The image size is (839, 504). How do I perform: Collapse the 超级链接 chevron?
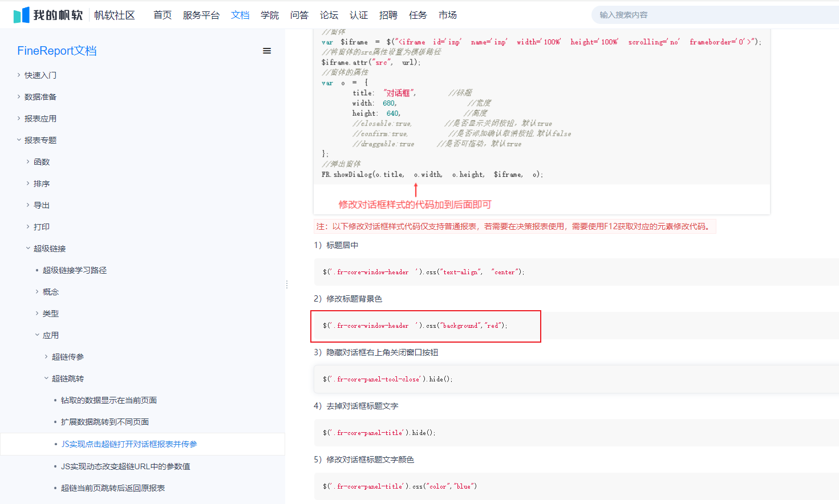point(28,248)
